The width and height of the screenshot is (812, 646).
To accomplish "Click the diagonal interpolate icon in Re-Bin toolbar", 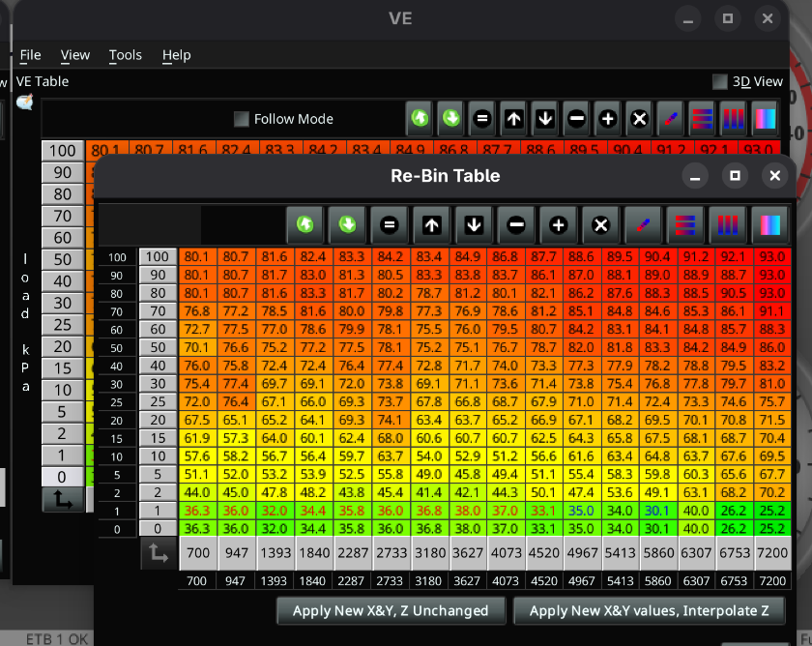I will click(x=643, y=224).
